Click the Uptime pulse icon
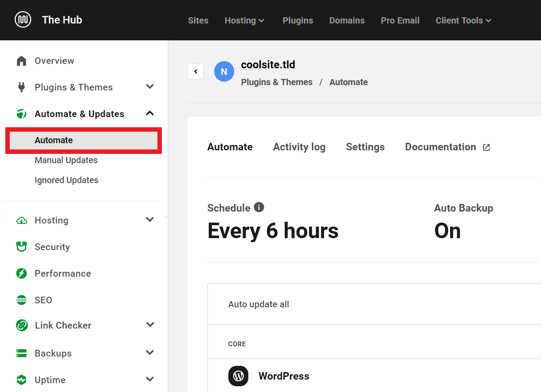Screen dimensions: 541x392 (x=21, y=380)
